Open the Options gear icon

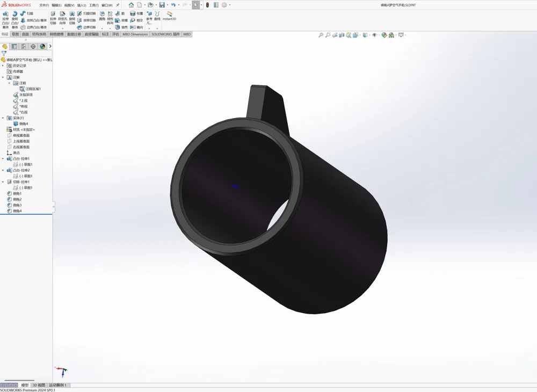point(224,5)
